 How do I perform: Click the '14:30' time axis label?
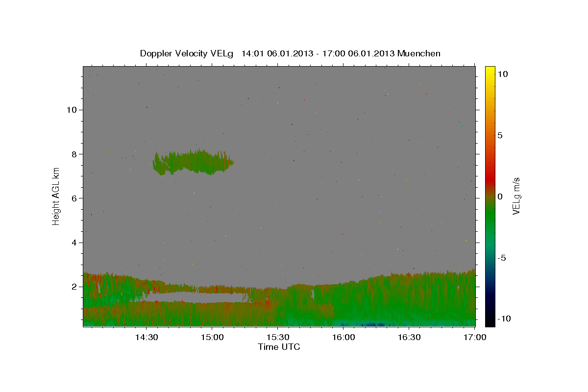(x=147, y=338)
